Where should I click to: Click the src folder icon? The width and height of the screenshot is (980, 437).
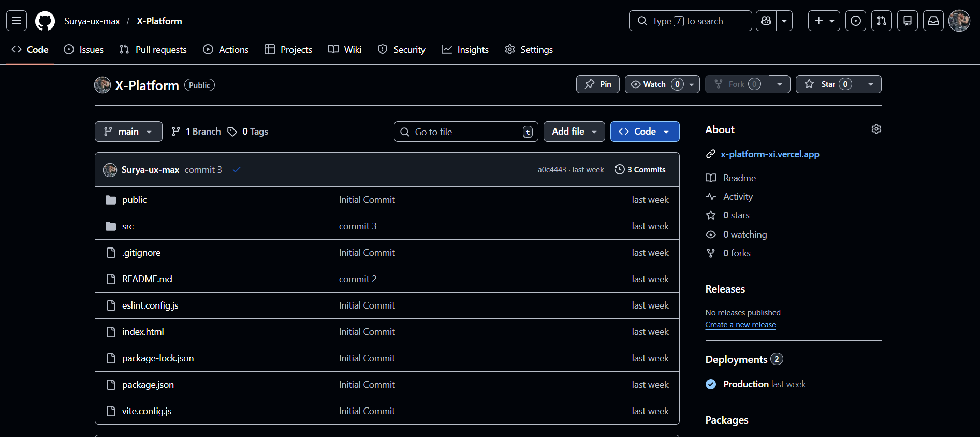pos(111,226)
